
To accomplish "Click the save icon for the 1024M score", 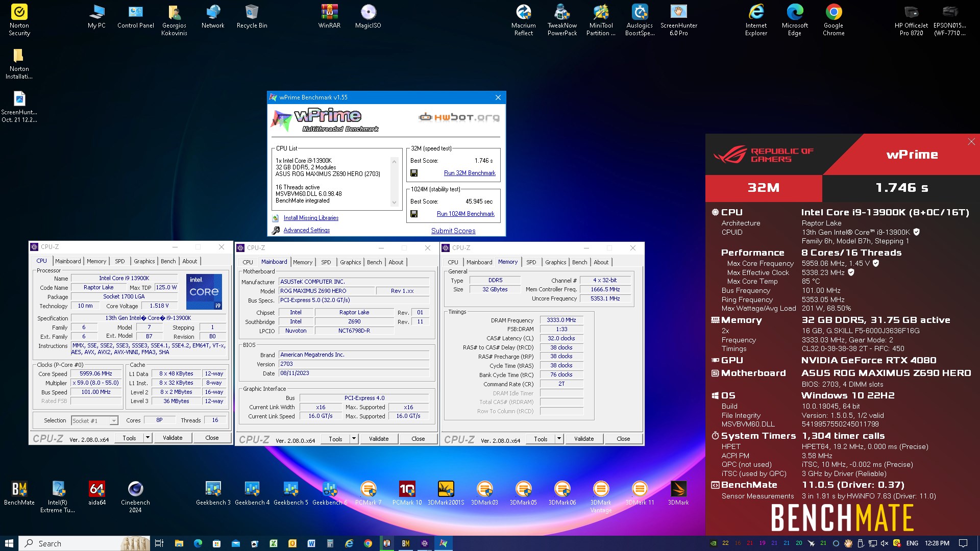I will coord(414,214).
